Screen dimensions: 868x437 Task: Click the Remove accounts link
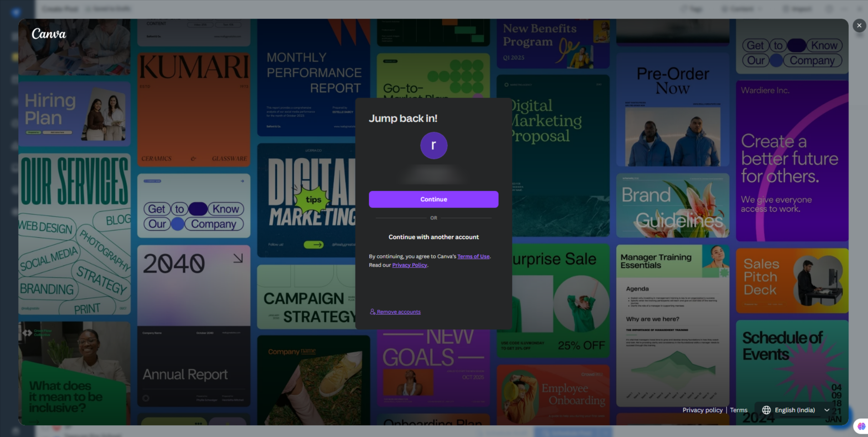point(395,312)
